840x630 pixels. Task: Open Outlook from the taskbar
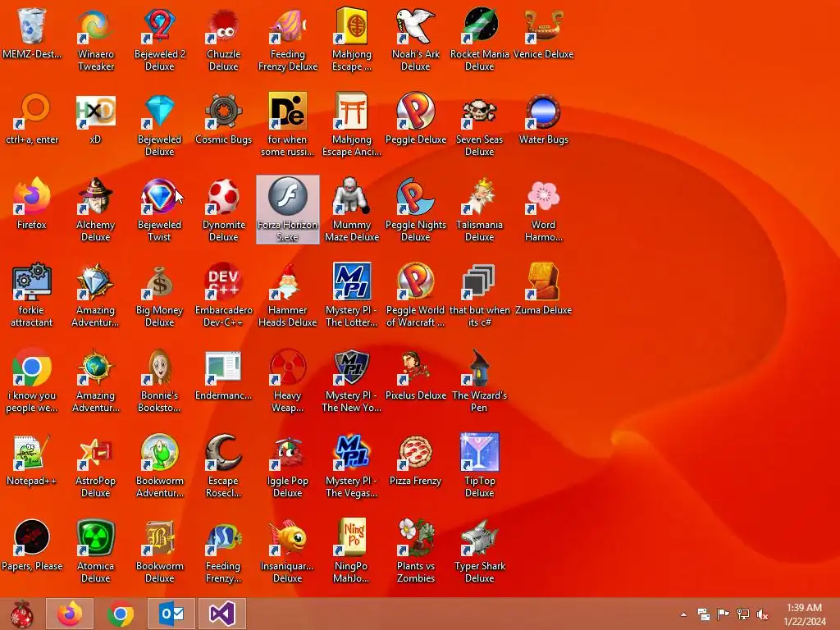coord(171,614)
